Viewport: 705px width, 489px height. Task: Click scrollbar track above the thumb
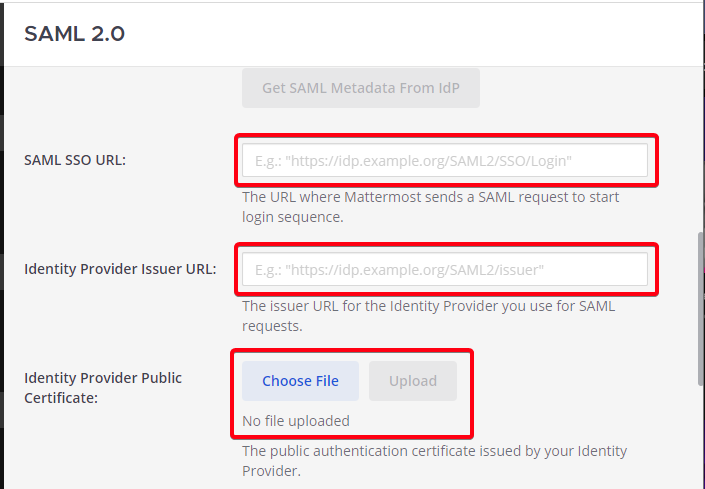coord(699,150)
